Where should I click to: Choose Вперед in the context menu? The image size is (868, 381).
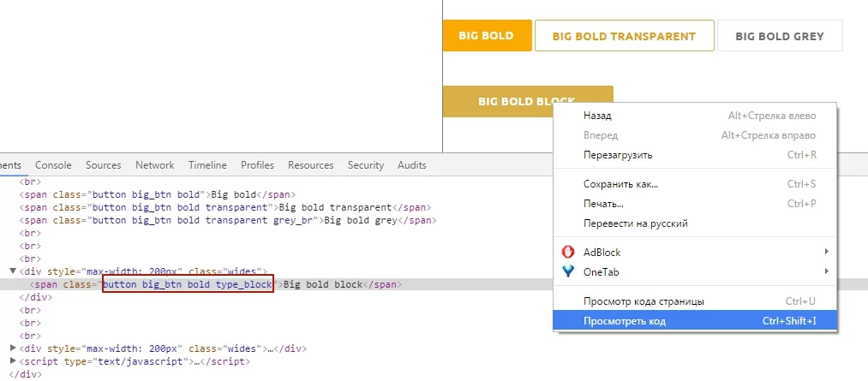(x=695, y=135)
